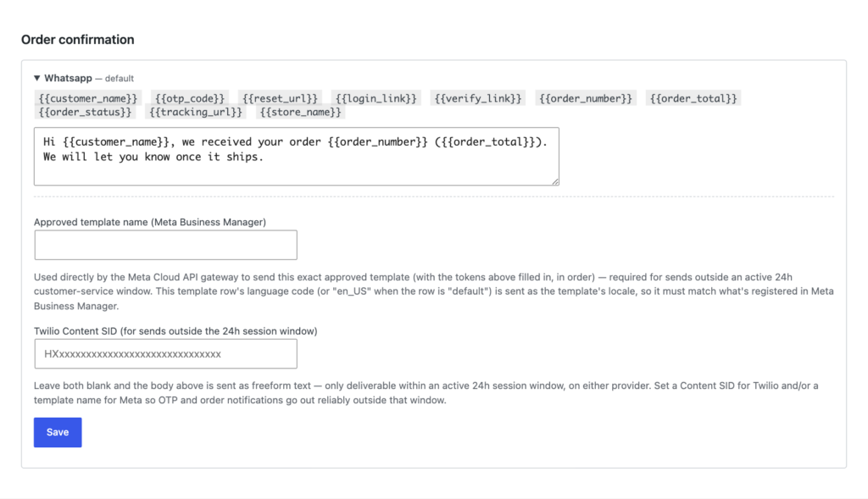Image resolution: width=868 pixels, height=499 pixels.
Task: Click the Save button
Action: 58,433
